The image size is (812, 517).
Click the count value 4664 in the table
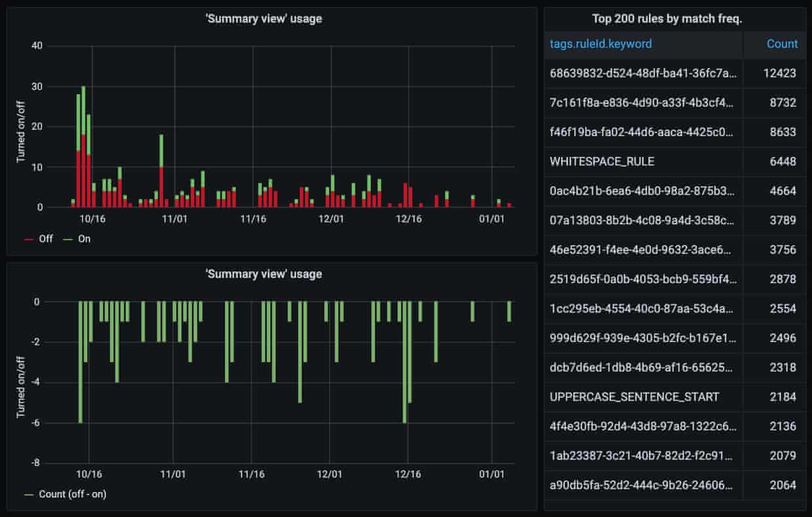coord(782,190)
